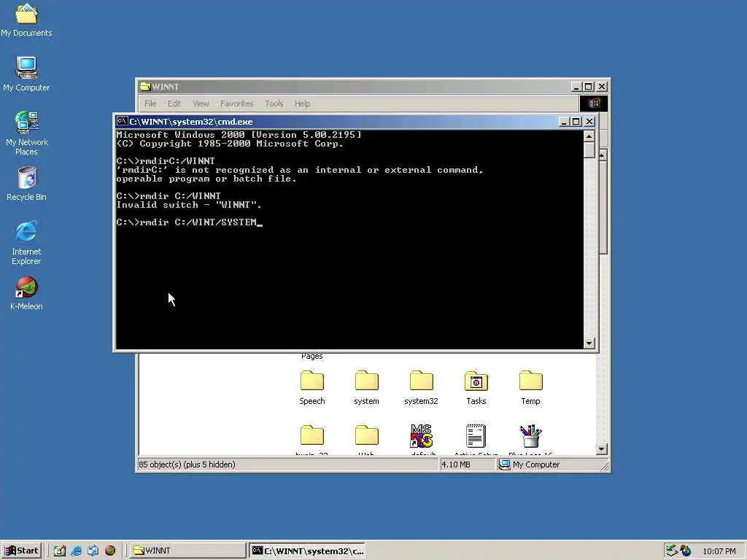747x560 pixels.
Task: Open the View menu in WINNT window
Action: pyautogui.click(x=201, y=104)
